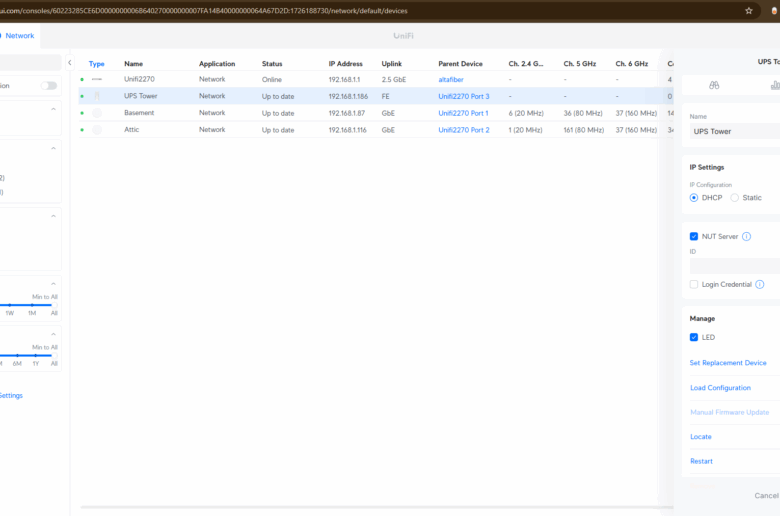Uncheck the NUT Server checkbox
This screenshot has width=780, height=516.
click(694, 237)
